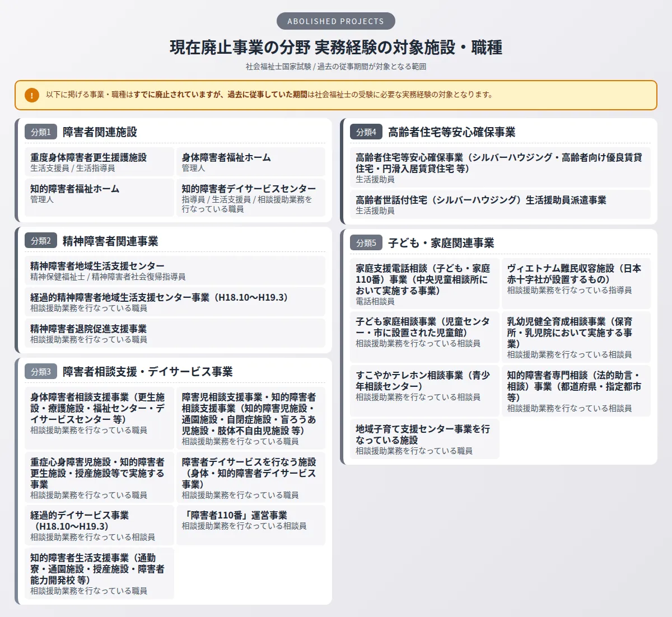Screen dimensions: 672x617
Task: Click the heading 障害者関連施設
Action: pos(100,132)
